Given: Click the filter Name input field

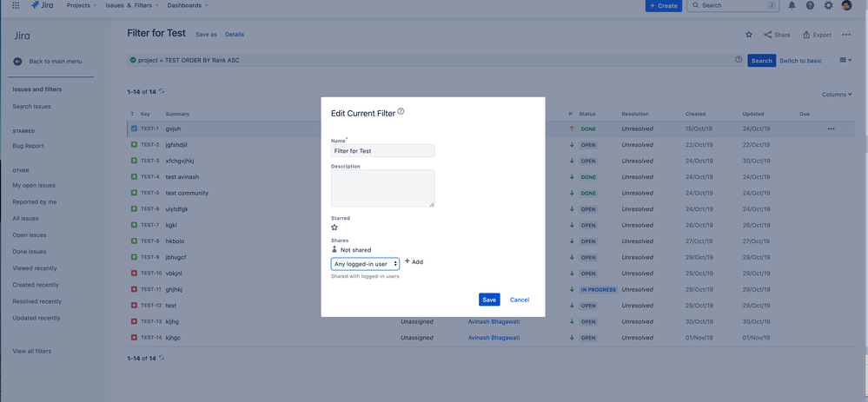Looking at the screenshot, I should [x=382, y=150].
